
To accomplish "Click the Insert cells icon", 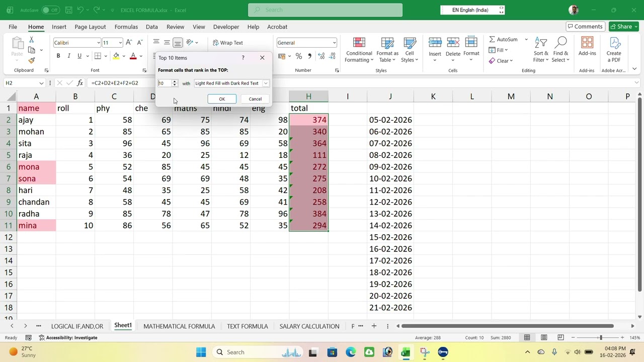I will (435, 43).
